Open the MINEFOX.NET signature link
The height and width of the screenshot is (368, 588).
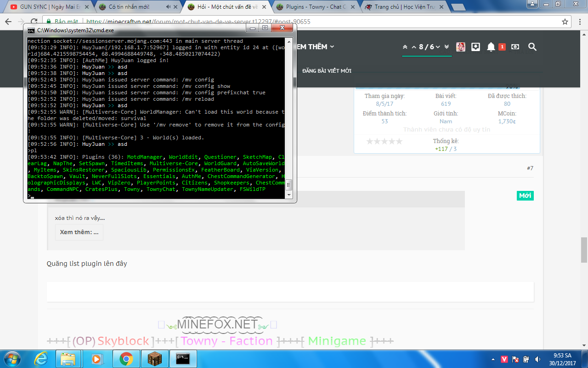point(217,324)
